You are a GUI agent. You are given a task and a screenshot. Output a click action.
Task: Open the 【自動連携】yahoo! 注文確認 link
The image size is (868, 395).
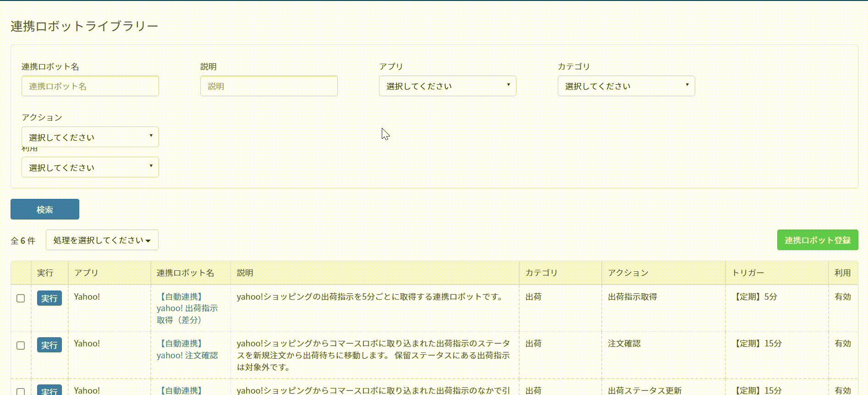pyautogui.click(x=187, y=349)
